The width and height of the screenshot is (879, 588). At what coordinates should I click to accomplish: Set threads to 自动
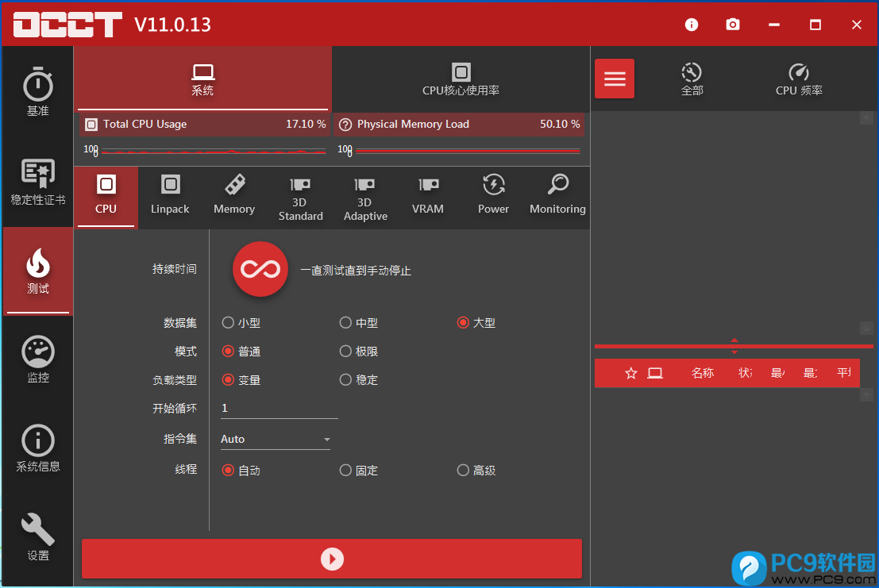241,471
